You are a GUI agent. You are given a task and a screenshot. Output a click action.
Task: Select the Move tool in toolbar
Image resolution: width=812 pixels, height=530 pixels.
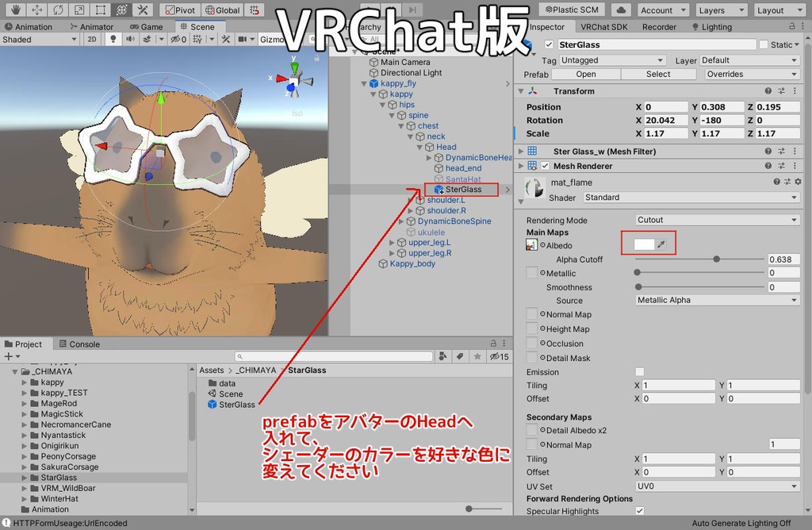click(36, 10)
